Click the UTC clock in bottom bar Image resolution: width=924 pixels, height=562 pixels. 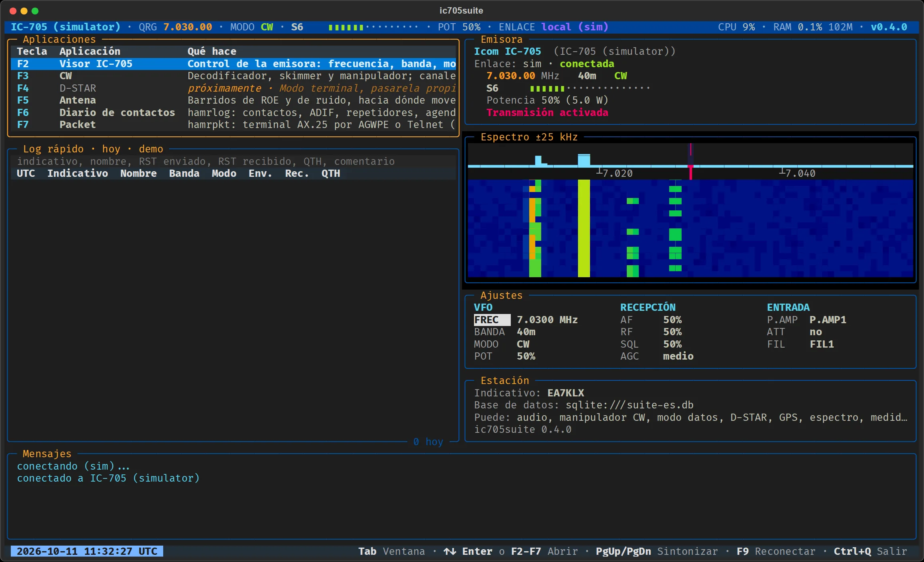tap(87, 551)
